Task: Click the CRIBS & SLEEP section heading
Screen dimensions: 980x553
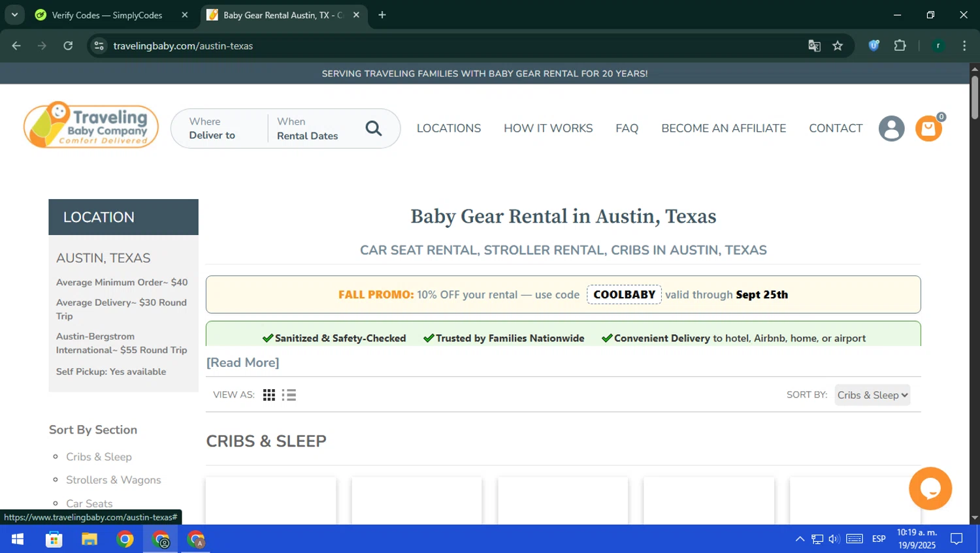Action: (266, 441)
